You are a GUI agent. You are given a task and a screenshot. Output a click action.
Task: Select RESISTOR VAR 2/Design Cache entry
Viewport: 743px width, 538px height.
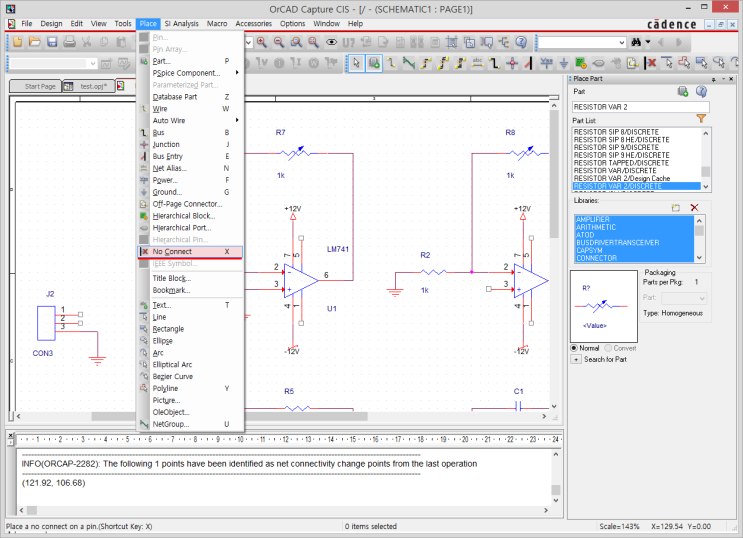[622, 178]
